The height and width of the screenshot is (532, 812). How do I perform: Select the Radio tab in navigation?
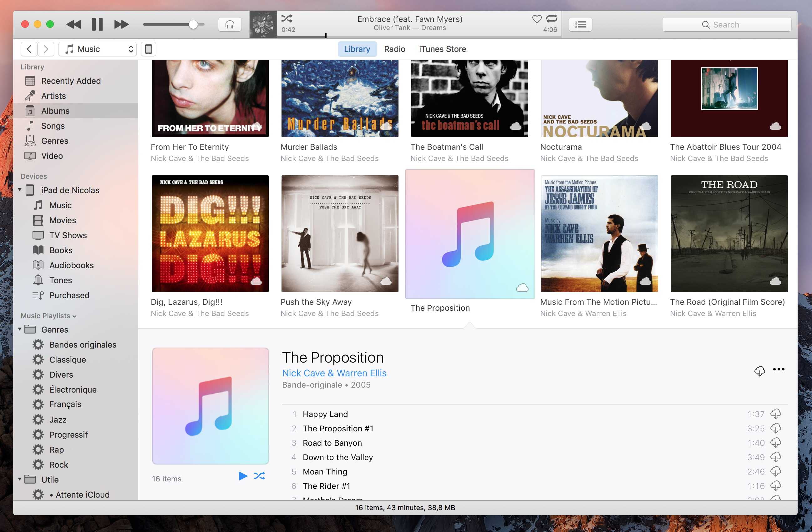pyautogui.click(x=394, y=49)
